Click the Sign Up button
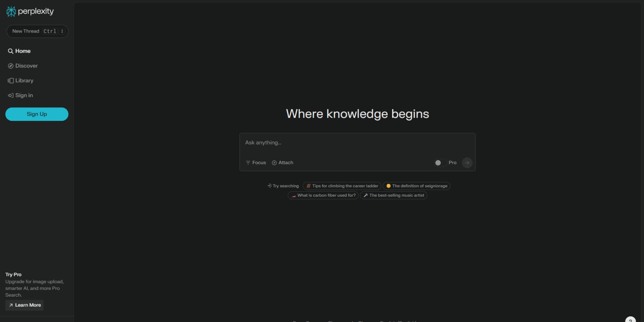Screen dimensions: 644x322 tap(36, 114)
